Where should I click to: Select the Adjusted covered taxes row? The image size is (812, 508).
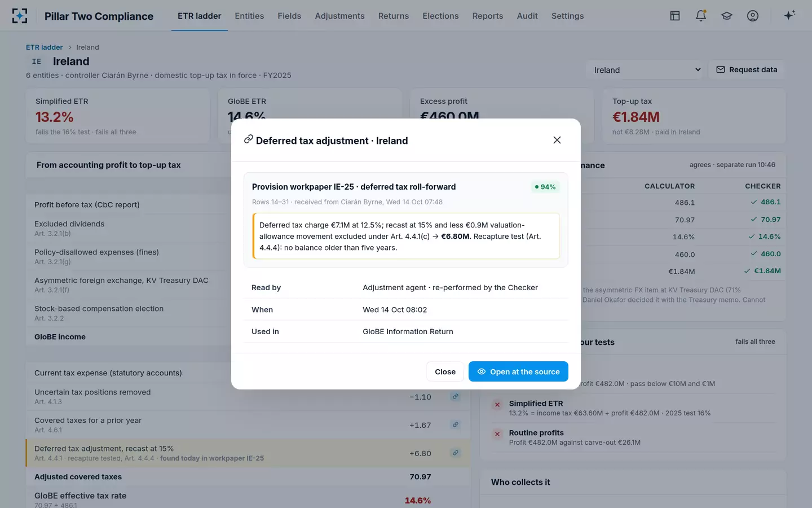pos(248,476)
